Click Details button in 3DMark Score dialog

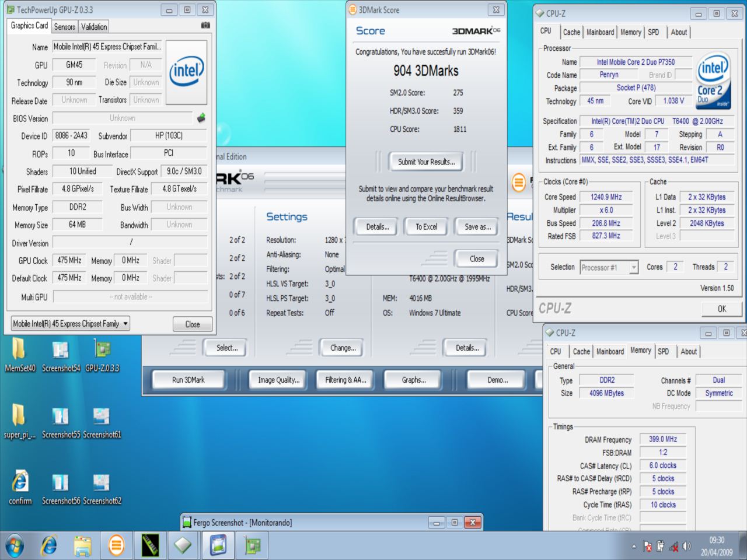point(377,226)
